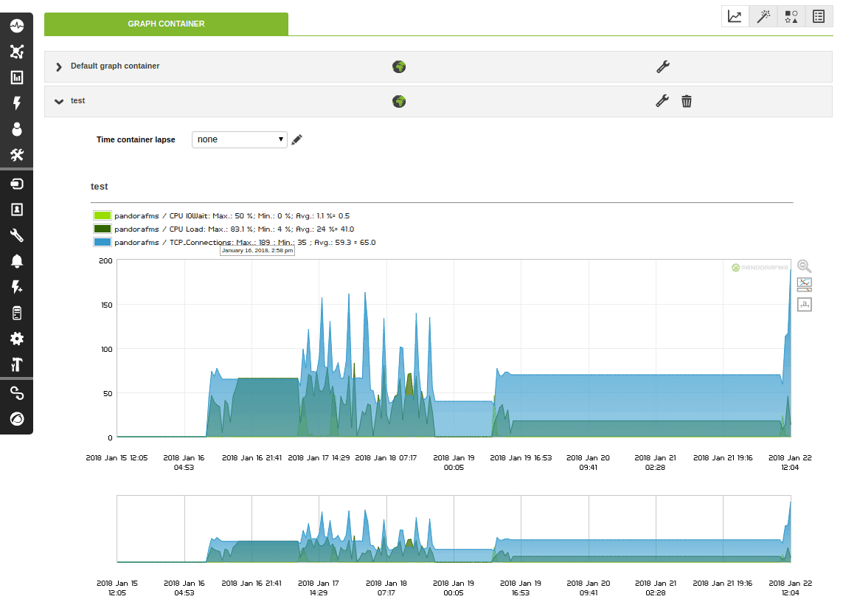Open the Events lightning bolt sidebar icon
This screenshot has width=843, height=616.
pyautogui.click(x=17, y=103)
